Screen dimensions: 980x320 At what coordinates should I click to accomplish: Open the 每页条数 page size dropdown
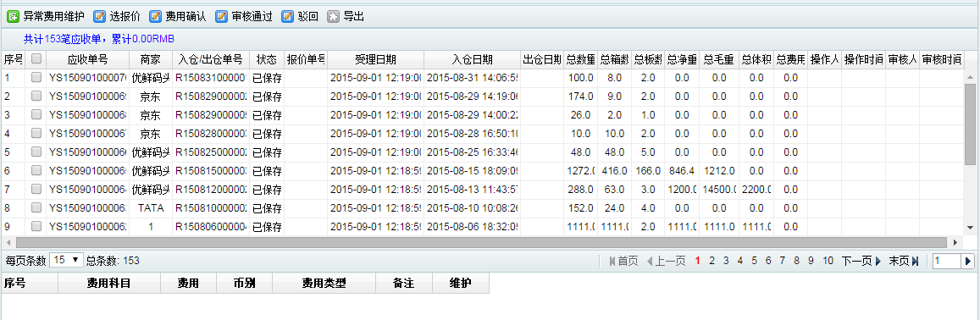(66, 260)
